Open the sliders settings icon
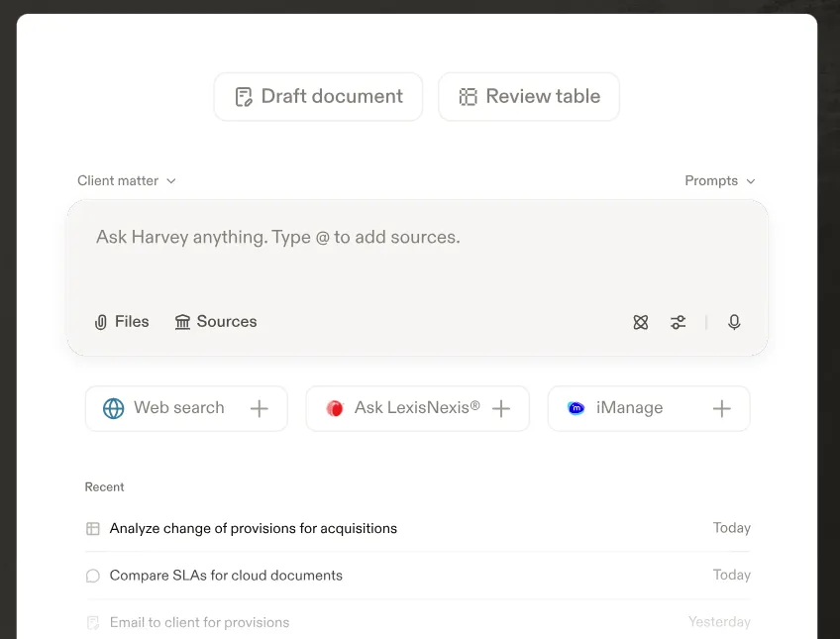The height and width of the screenshot is (639, 840). pos(678,322)
